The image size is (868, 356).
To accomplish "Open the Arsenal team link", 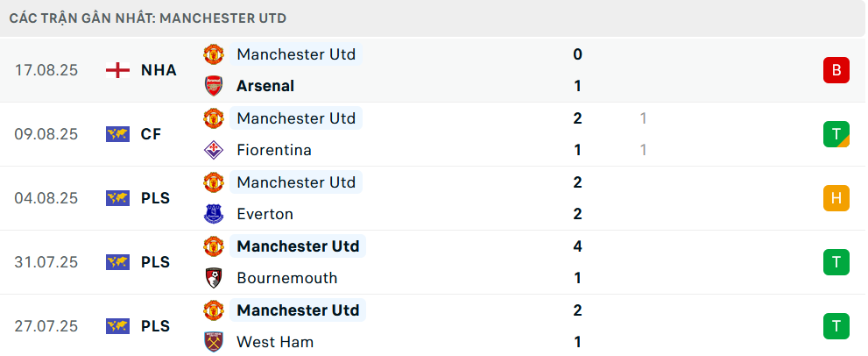I will click(x=265, y=86).
